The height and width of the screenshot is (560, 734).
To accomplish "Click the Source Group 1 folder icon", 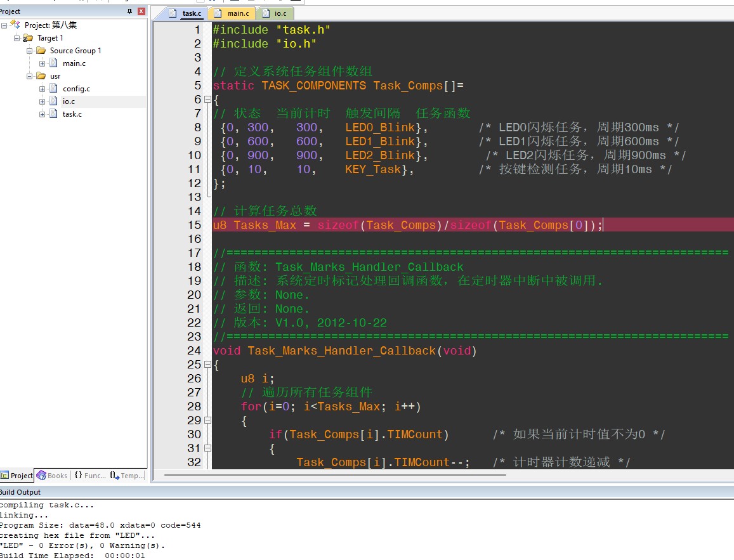I will click(x=41, y=51).
